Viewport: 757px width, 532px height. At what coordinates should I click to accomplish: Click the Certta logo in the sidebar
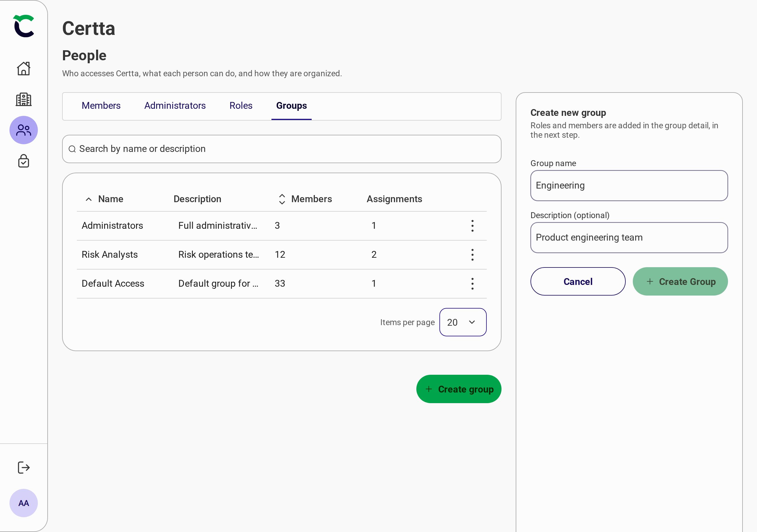point(23,26)
